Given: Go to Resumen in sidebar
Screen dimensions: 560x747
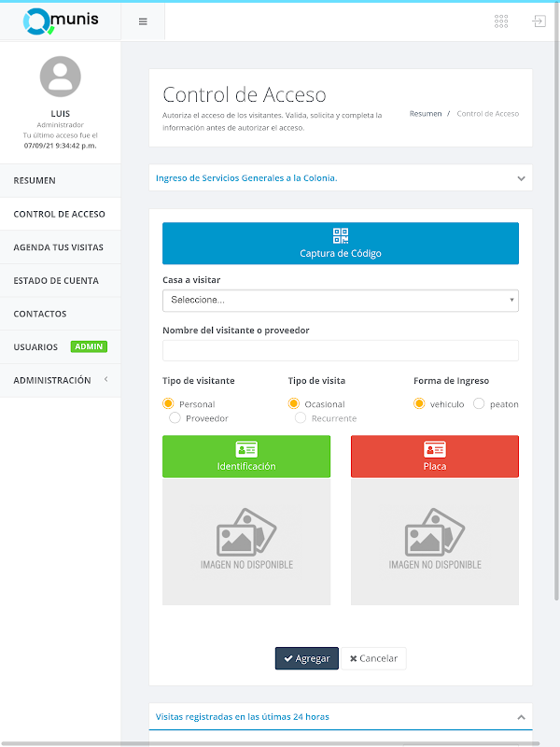Looking at the screenshot, I should (x=60, y=180).
